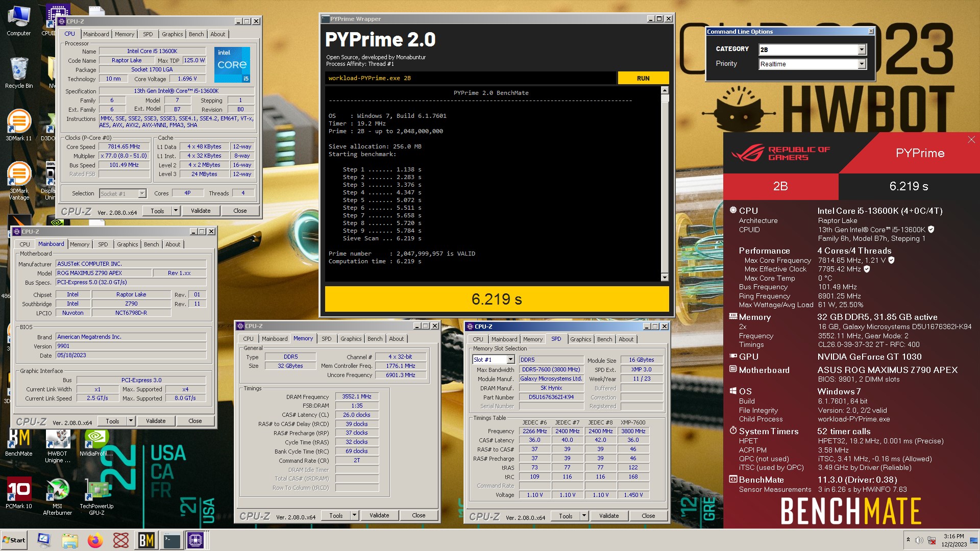The image size is (980, 551).
Task: Open Tools dropdown arrow in Memory CPU-Z window
Action: [354, 515]
